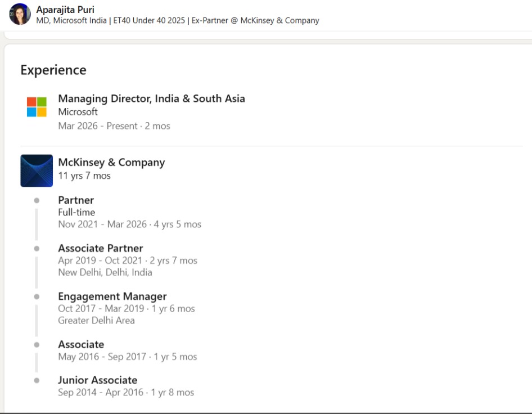Screen dimensions: 532x414
Task: Select the profile headline text in header
Action: (x=177, y=21)
